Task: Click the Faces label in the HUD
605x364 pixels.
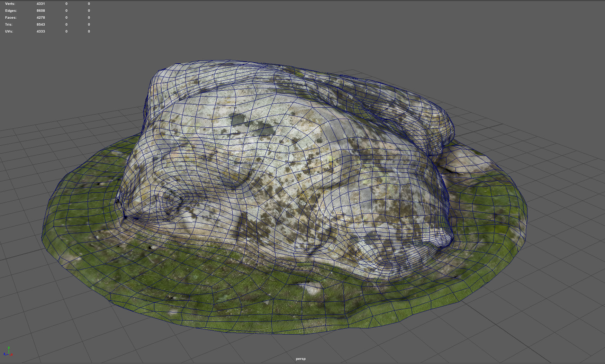Action: 11,18
